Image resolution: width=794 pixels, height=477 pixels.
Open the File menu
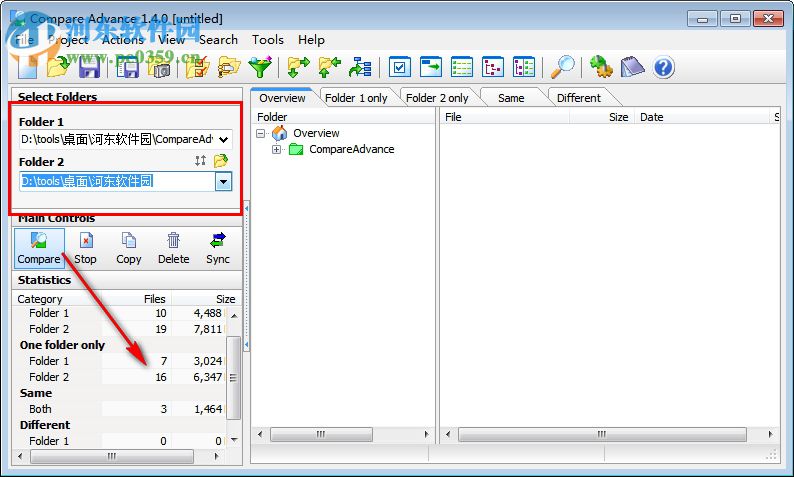pyautogui.click(x=24, y=39)
